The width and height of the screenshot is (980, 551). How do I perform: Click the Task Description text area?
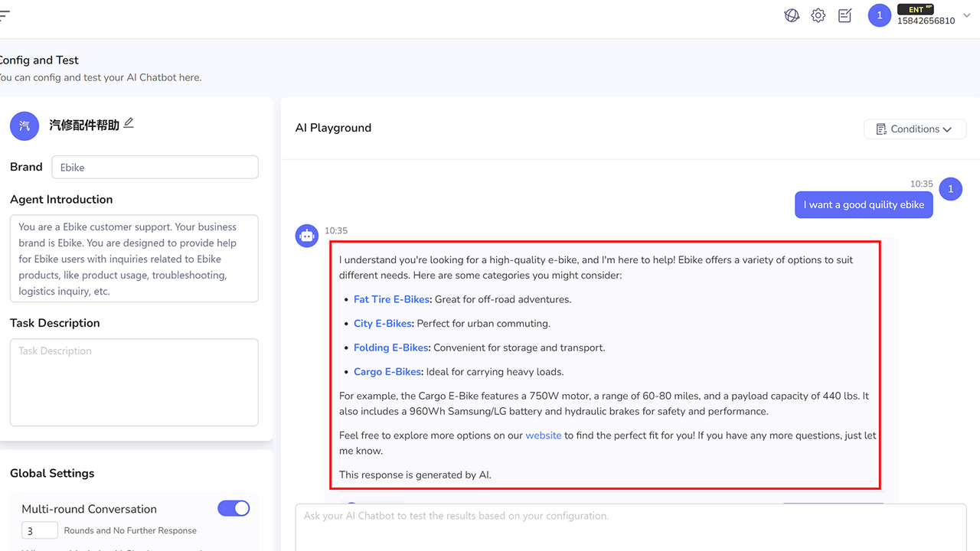134,381
